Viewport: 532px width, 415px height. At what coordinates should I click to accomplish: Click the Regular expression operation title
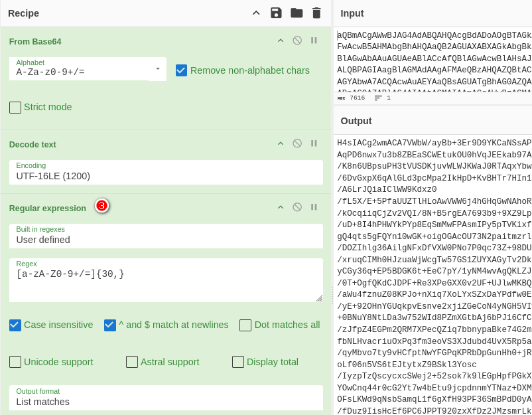(48, 208)
